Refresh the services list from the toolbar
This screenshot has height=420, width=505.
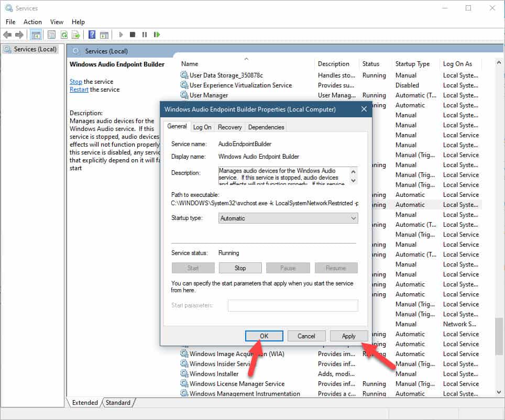pyautogui.click(x=64, y=35)
